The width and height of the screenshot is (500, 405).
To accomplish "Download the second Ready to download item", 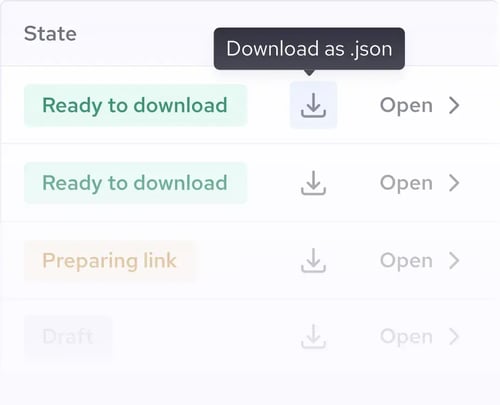I will tap(313, 183).
